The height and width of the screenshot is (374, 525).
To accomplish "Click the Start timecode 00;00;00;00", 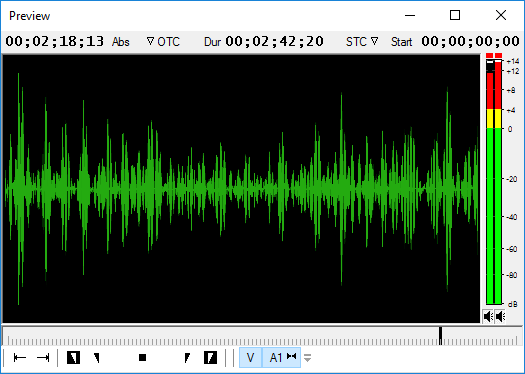I will [470, 42].
